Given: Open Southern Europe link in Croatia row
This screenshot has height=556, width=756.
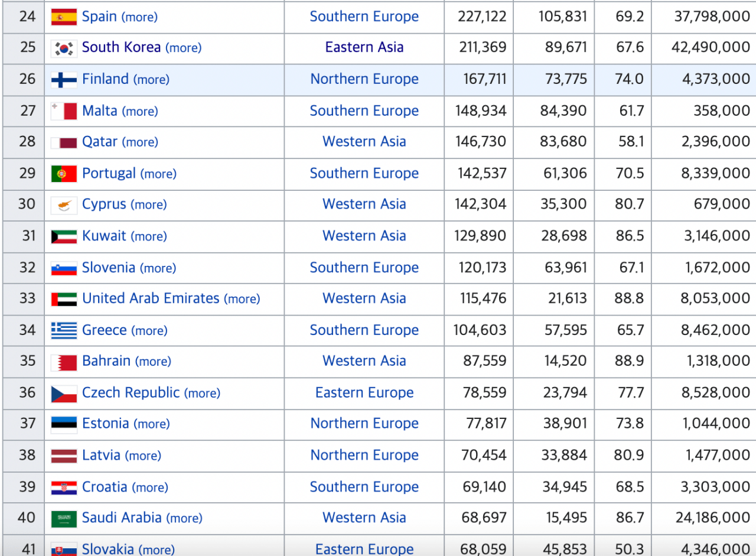Looking at the screenshot, I should click(x=364, y=487).
